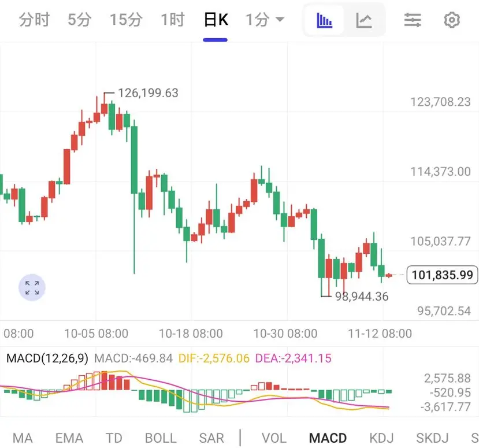
Task: Tap the high price label 126,199.63
Action: coord(148,93)
